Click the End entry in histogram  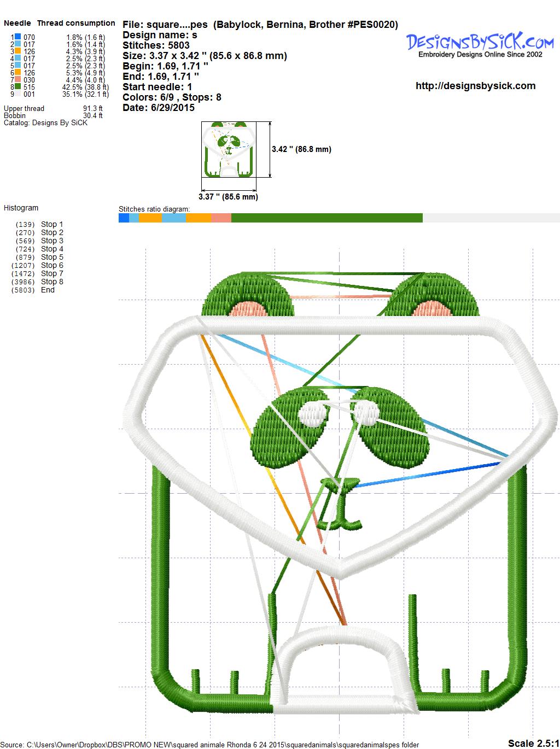coord(48,290)
